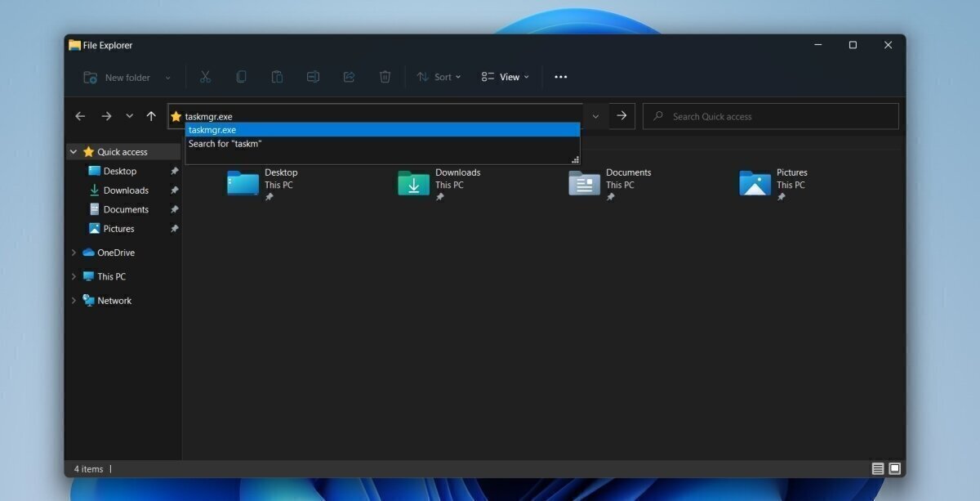This screenshot has height=501, width=980.
Task: Open the See more ellipsis menu
Action: tap(560, 77)
